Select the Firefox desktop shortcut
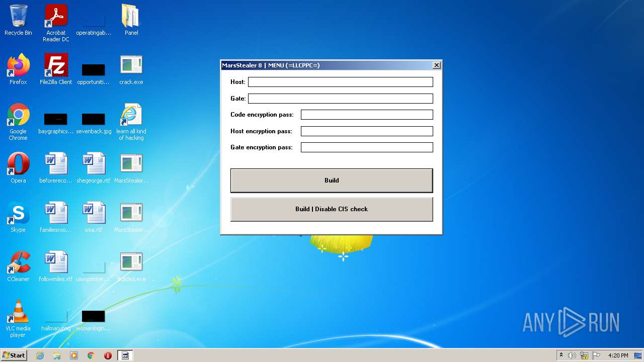This screenshot has height=362, width=644. click(x=18, y=69)
